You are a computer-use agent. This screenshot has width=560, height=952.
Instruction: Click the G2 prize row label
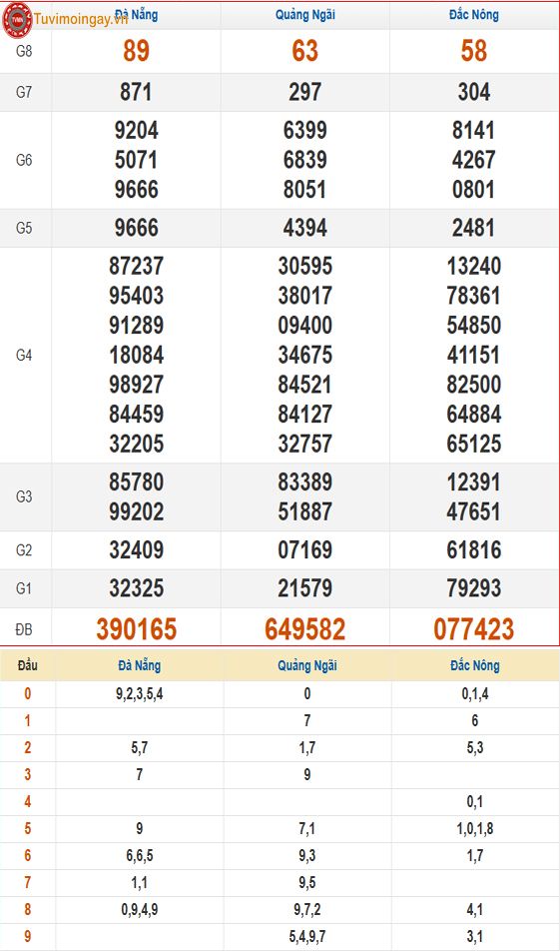pyautogui.click(x=24, y=550)
